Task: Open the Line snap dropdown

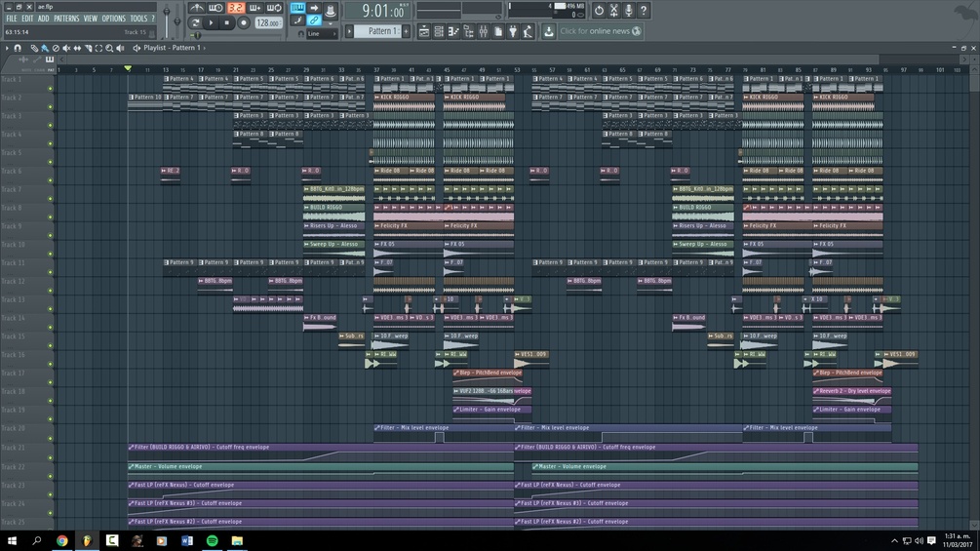Action: (321, 34)
